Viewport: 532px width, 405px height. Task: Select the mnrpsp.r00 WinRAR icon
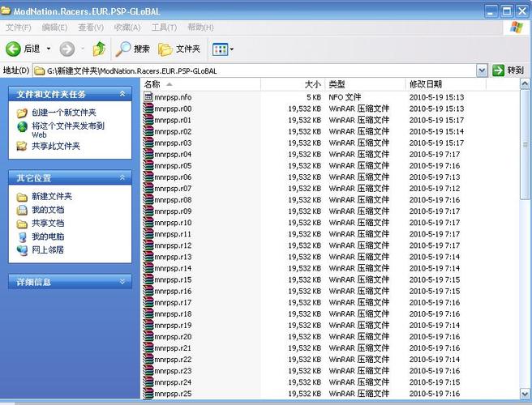click(x=148, y=109)
